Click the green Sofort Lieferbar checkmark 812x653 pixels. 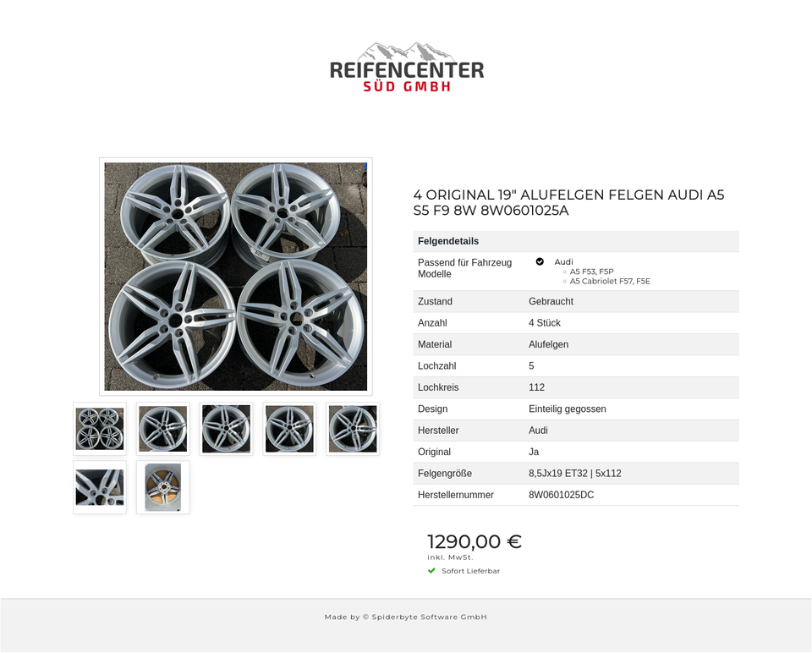click(x=431, y=571)
